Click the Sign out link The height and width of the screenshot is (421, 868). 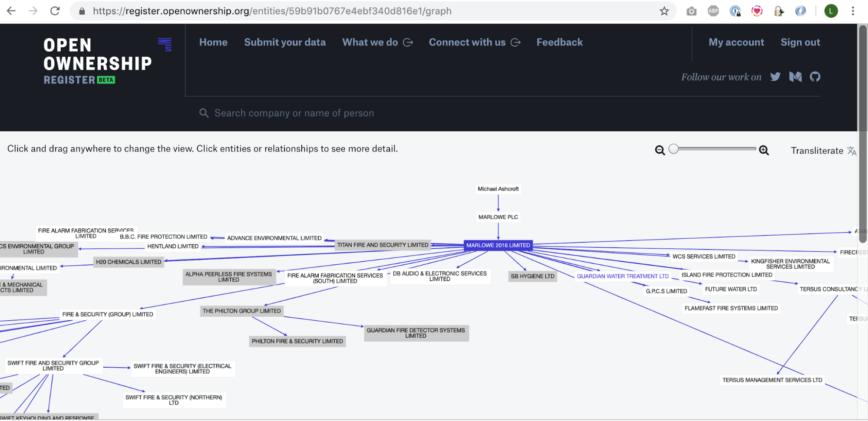(x=800, y=42)
